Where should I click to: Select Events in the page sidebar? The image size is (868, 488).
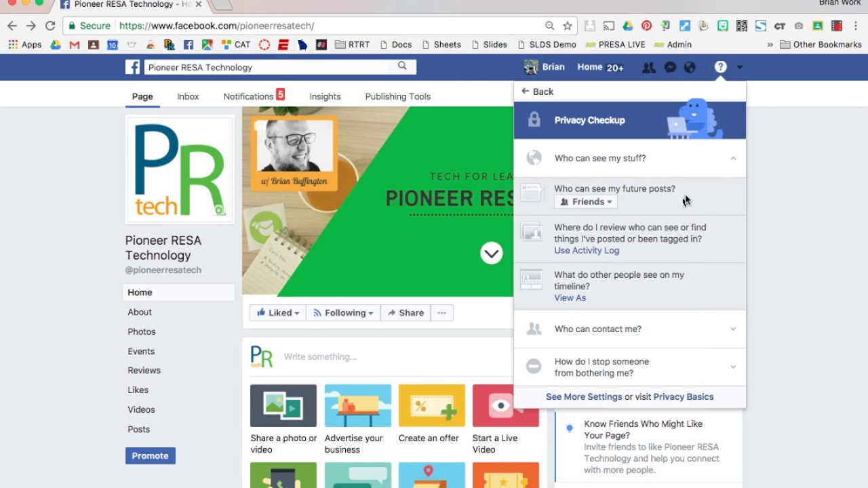(141, 351)
